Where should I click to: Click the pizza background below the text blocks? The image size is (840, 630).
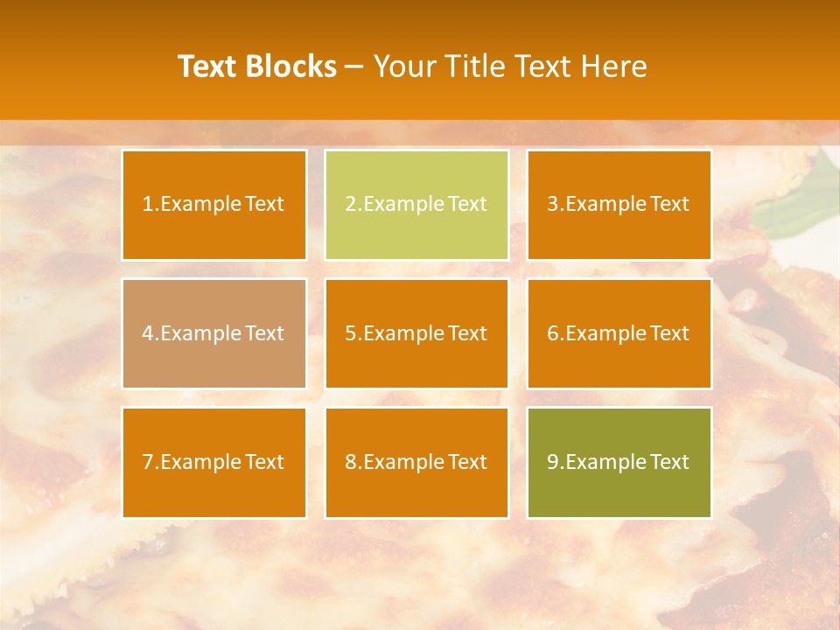click(416, 573)
